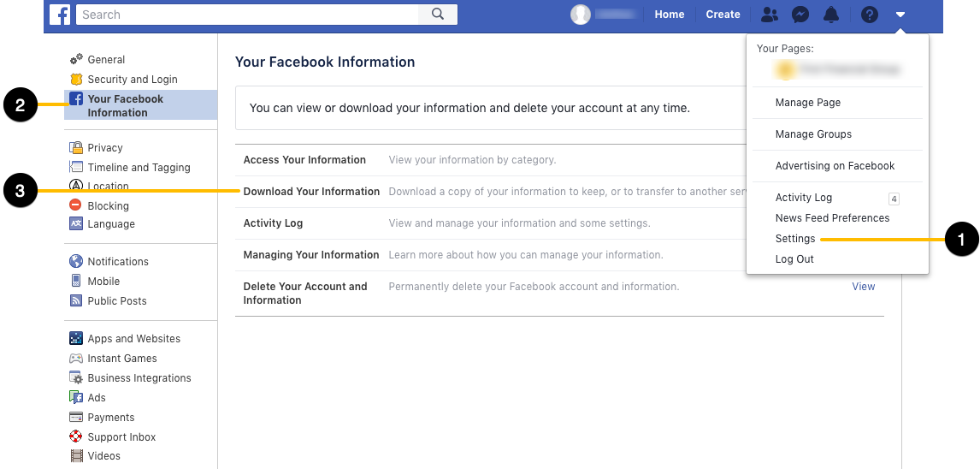The width and height of the screenshot is (980, 469).
Task: Click the Privacy padlock icon
Action: [76, 147]
